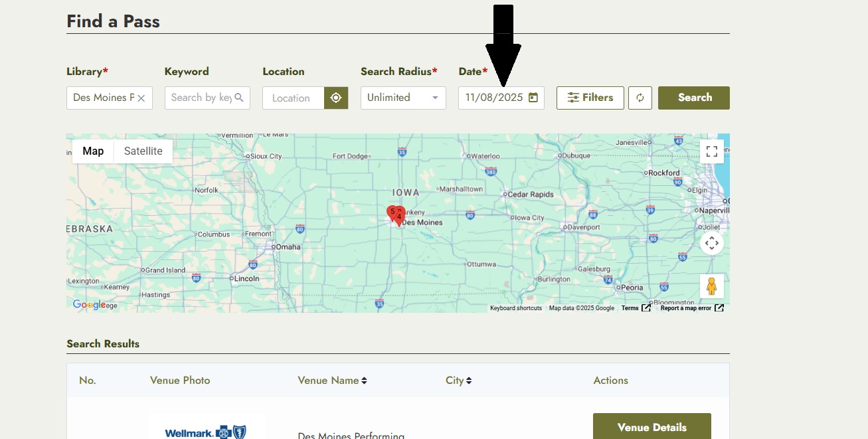Switch to Satellite map view
The image size is (868, 439).
[143, 151]
